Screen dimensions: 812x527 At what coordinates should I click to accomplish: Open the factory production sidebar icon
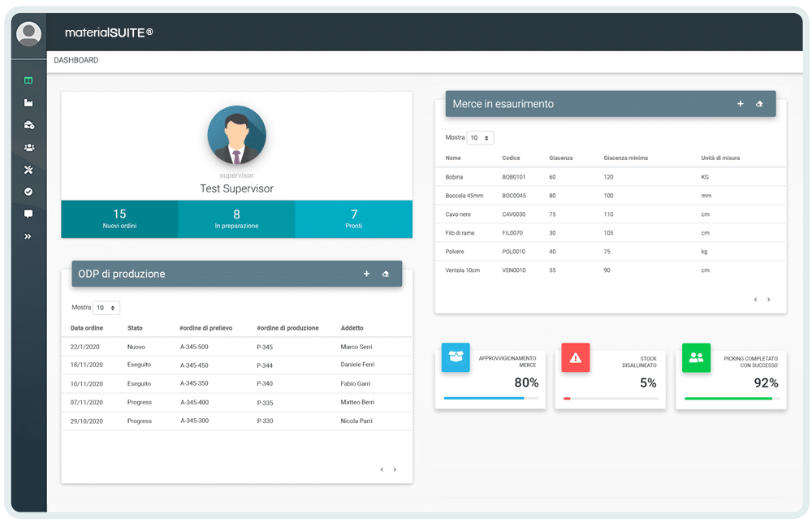(x=28, y=103)
